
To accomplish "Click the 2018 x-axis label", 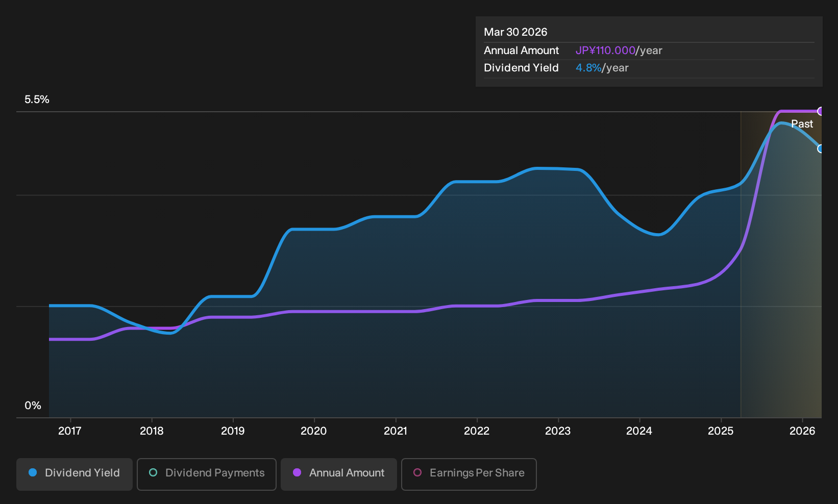I will tap(152, 431).
